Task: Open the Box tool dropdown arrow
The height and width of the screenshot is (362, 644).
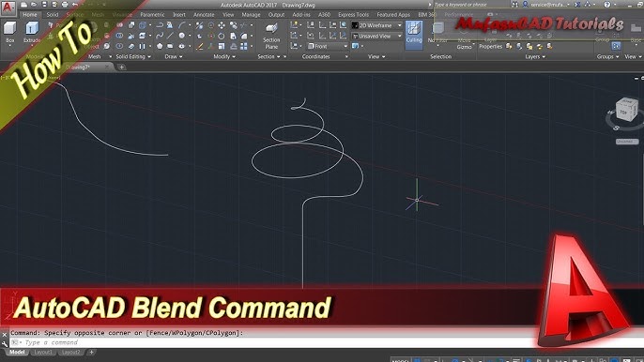Action: 9,46
